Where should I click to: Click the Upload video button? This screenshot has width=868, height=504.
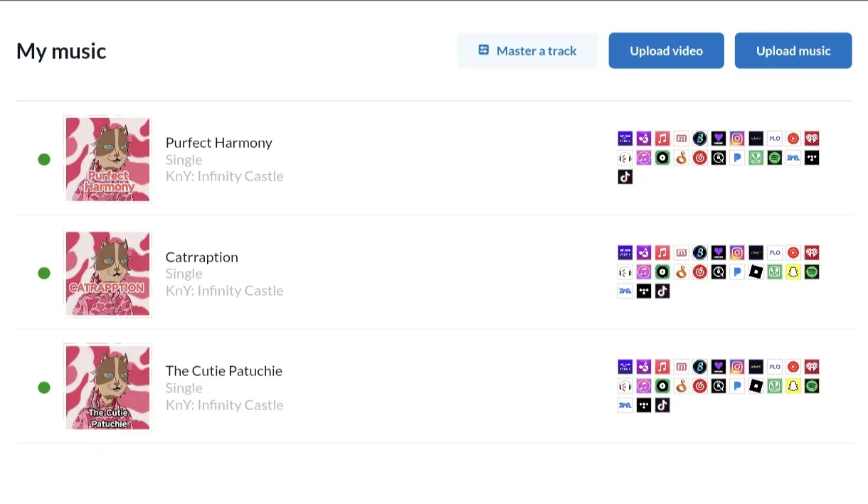[x=666, y=50]
